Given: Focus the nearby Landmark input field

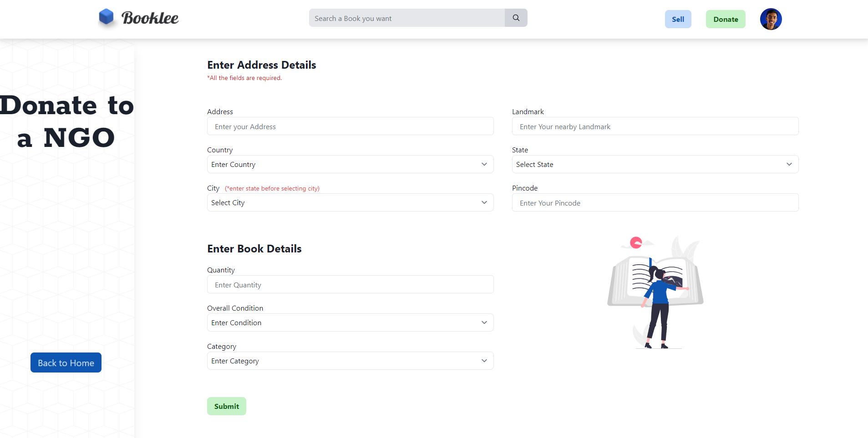Looking at the screenshot, I should pos(655,126).
